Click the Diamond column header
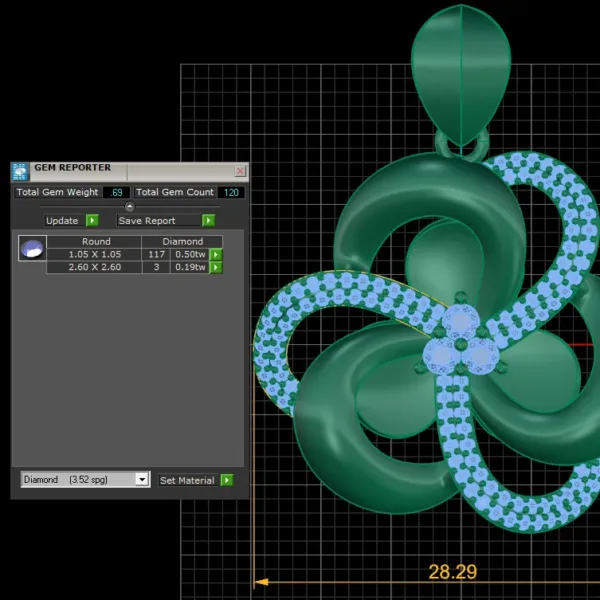This screenshot has height=600, width=600. tap(182, 241)
